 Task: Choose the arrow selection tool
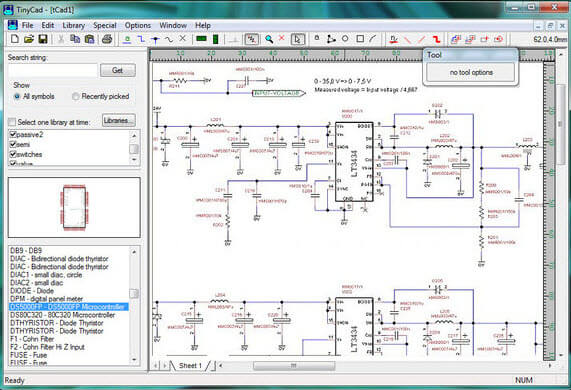[298, 39]
